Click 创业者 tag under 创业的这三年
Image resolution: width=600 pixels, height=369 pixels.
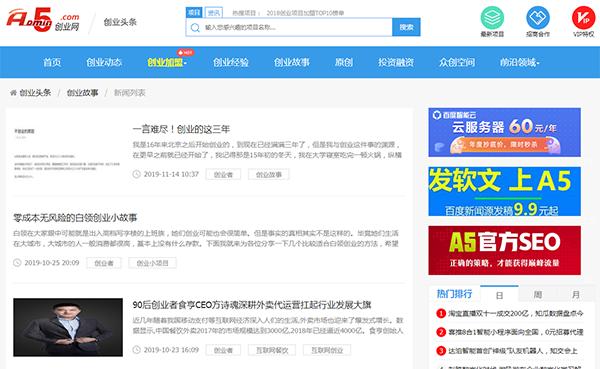pyautogui.click(x=223, y=175)
